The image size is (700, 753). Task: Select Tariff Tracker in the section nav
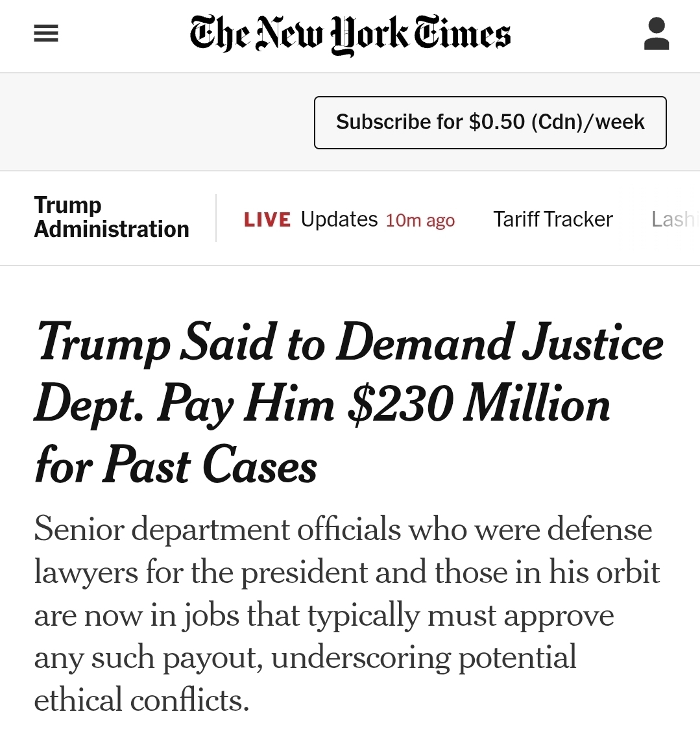tap(553, 219)
